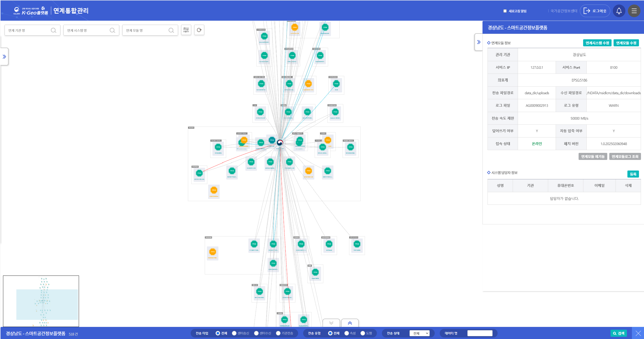
Task: Open the hamburger menu icon
Action: [x=634, y=11]
